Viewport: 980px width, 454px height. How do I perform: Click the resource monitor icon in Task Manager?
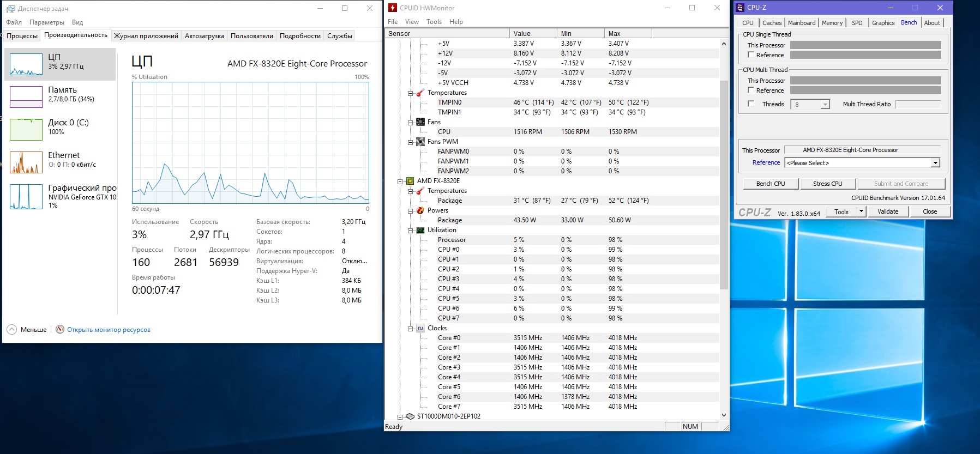(x=60, y=329)
